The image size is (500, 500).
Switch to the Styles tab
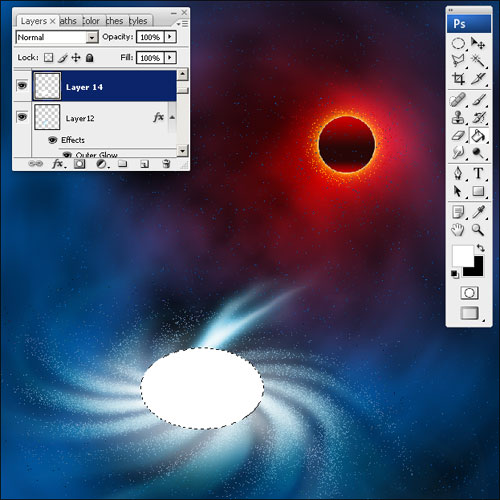tap(138, 21)
